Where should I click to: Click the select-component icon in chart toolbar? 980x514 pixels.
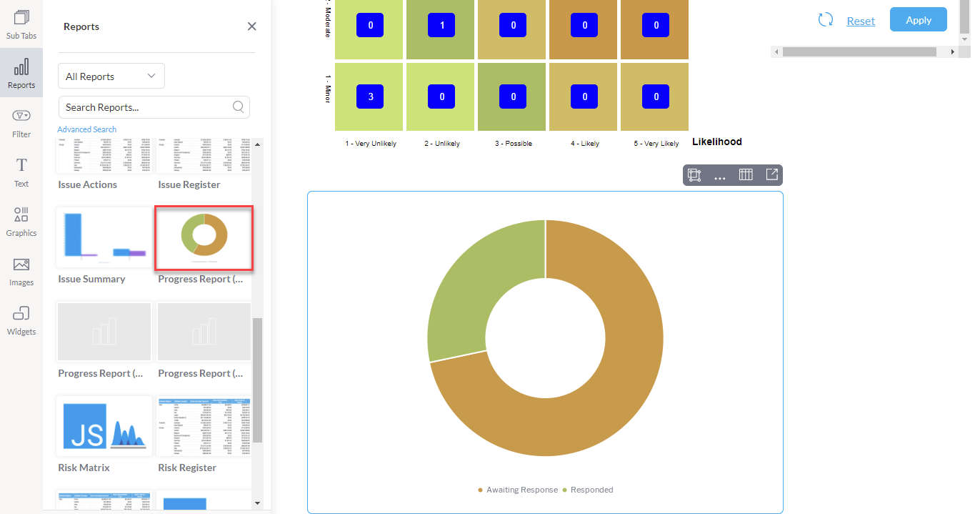coord(694,174)
